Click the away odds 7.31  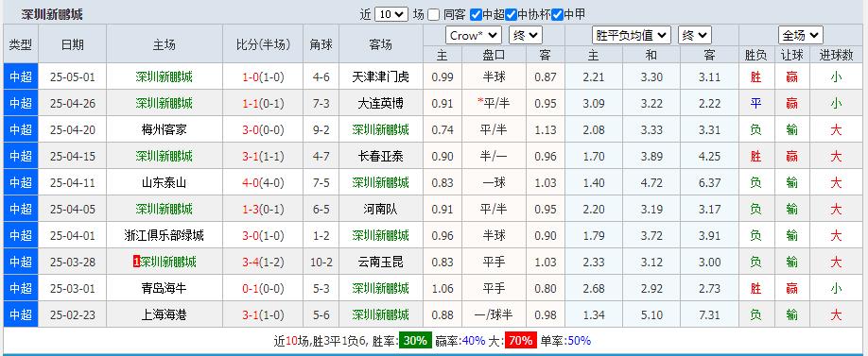tap(710, 315)
